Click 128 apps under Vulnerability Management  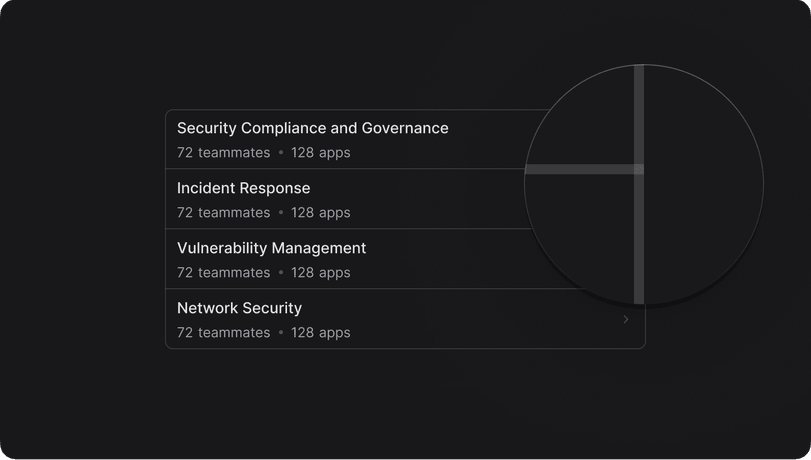coord(320,273)
